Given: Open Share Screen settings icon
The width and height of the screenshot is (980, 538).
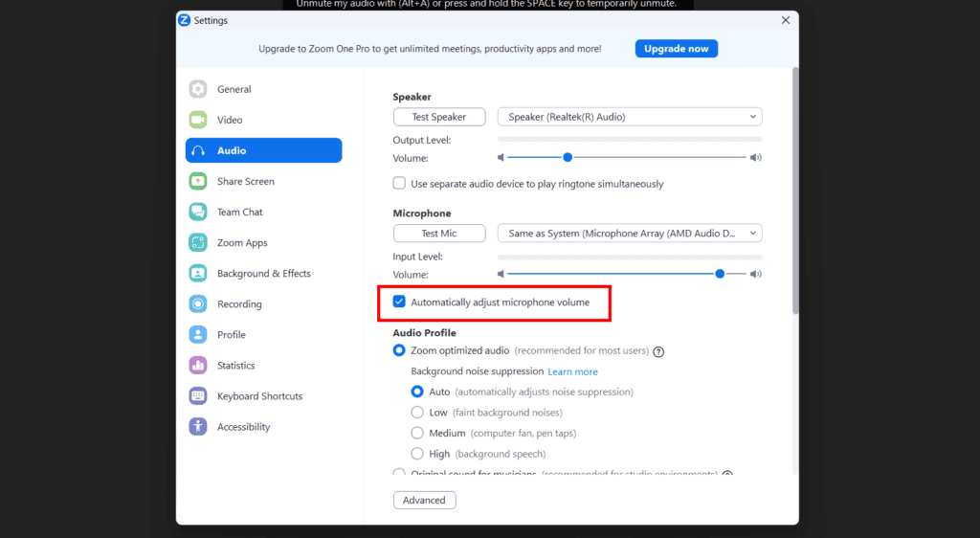Looking at the screenshot, I should (198, 181).
